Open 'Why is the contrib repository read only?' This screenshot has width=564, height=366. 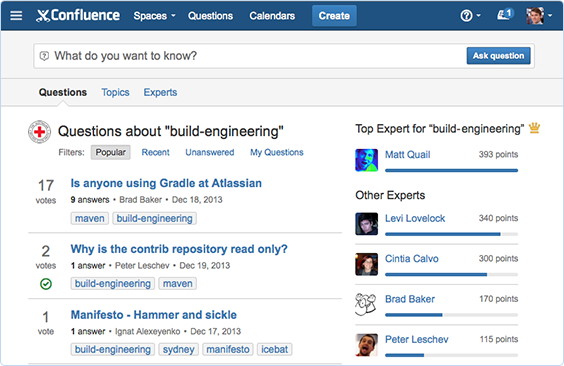click(x=179, y=249)
